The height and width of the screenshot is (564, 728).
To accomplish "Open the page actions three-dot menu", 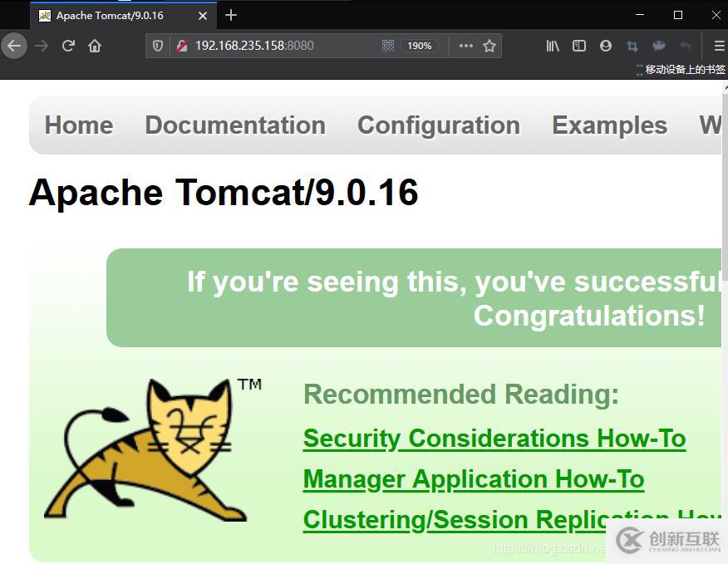I will [465, 46].
